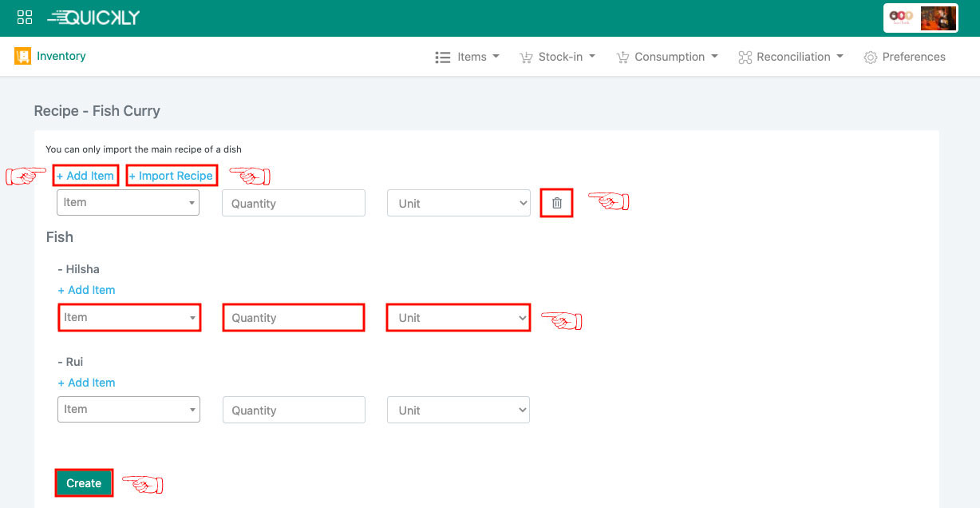Open Preferences via the gear icon
Viewport: 980px width, 508px height.
[x=871, y=58]
